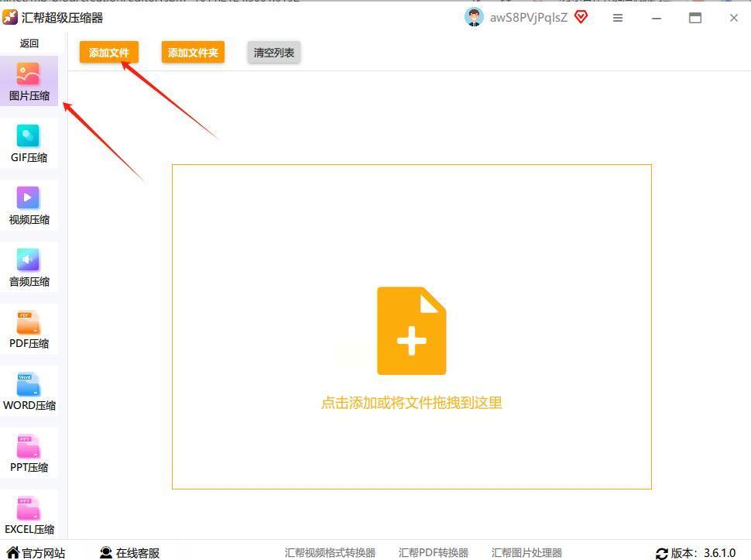Select the 图片压缩 image compression icon
The image size is (751, 560).
(28, 74)
